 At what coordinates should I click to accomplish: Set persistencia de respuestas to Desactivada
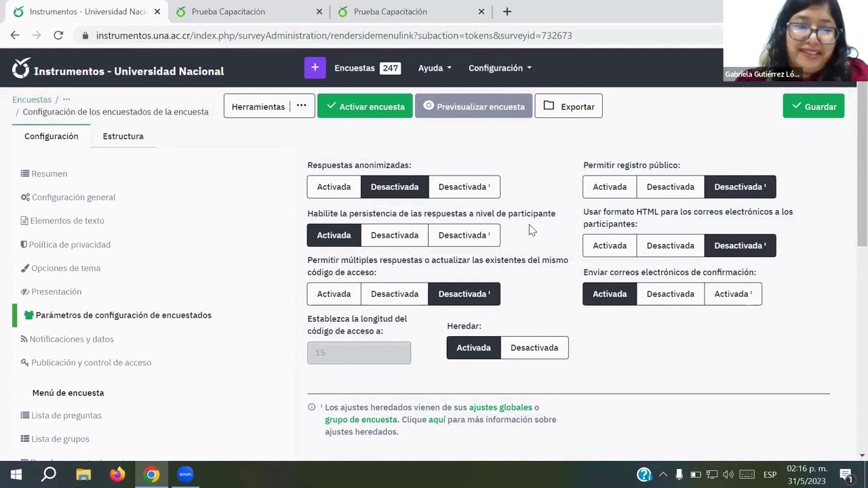pos(395,235)
